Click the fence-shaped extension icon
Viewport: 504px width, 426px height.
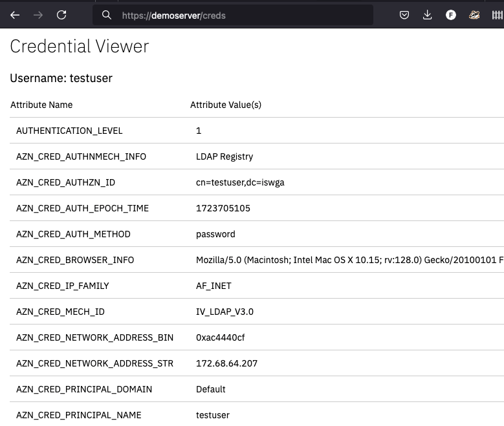pos(496,15)
